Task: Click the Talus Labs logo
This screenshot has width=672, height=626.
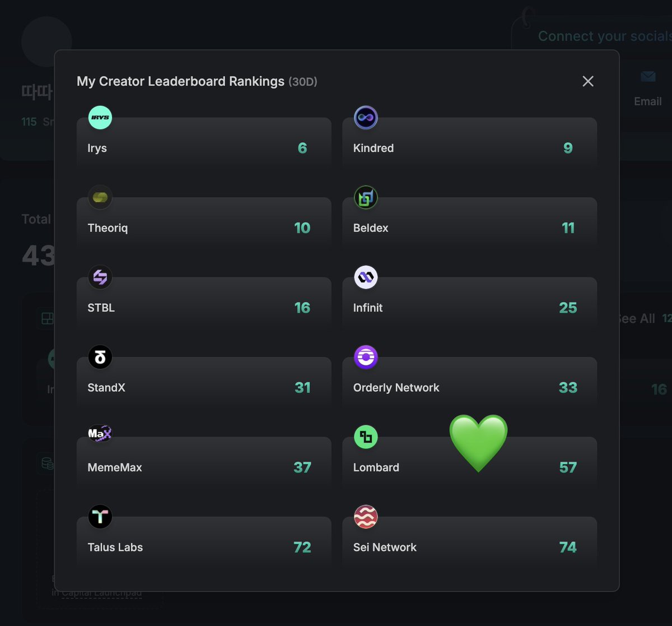Action: [100, 517]
